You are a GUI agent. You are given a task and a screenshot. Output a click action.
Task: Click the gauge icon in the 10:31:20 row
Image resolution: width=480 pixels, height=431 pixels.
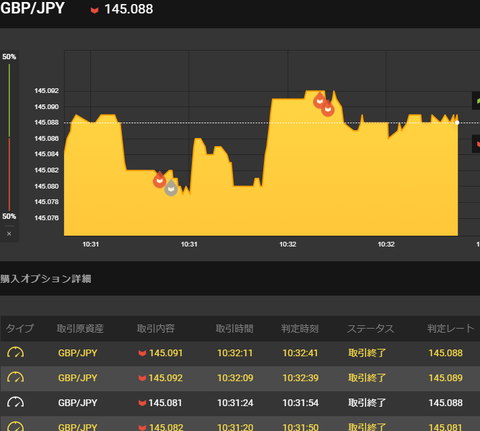pyautogui.click(x=15, y=426)
